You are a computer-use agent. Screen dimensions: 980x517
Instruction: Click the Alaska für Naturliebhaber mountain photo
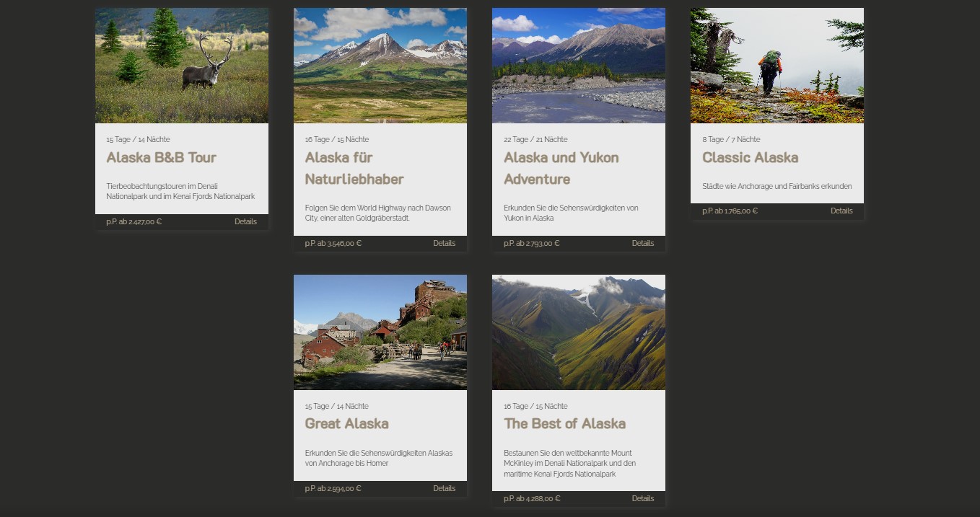point(380,66)
